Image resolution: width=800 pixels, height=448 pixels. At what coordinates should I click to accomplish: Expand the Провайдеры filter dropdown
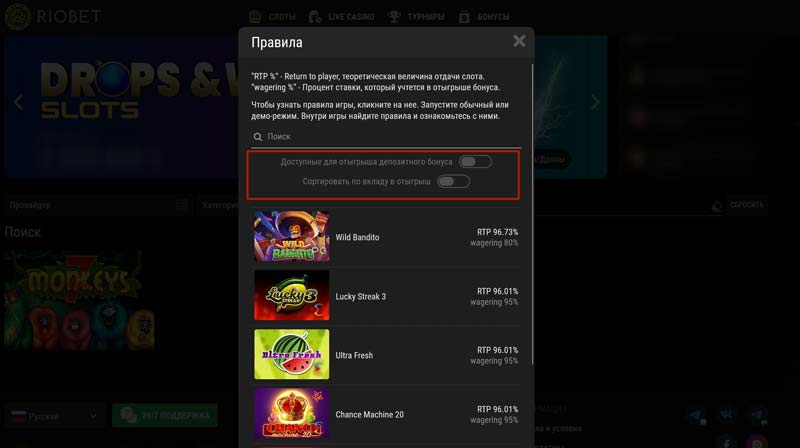point(98,205)
